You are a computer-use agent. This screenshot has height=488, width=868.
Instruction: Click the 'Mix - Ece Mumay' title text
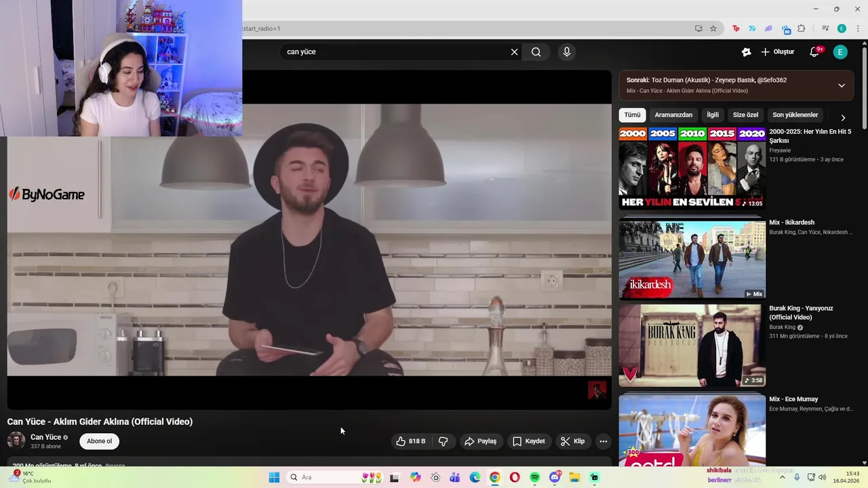click(793, 399)
